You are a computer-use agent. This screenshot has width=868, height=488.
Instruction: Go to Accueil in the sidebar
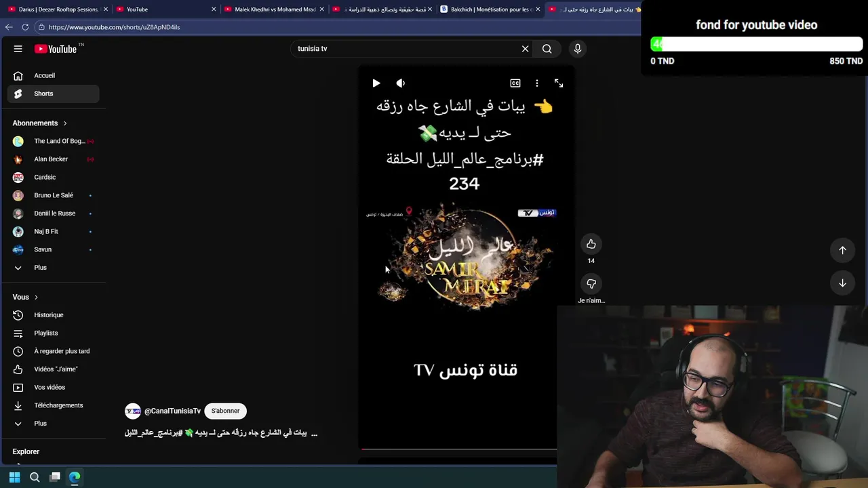pyautogui.click(x=53, y=75)
